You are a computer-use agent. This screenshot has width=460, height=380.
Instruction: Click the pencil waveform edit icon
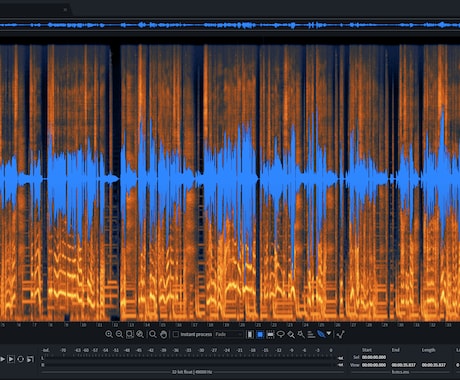340,334
